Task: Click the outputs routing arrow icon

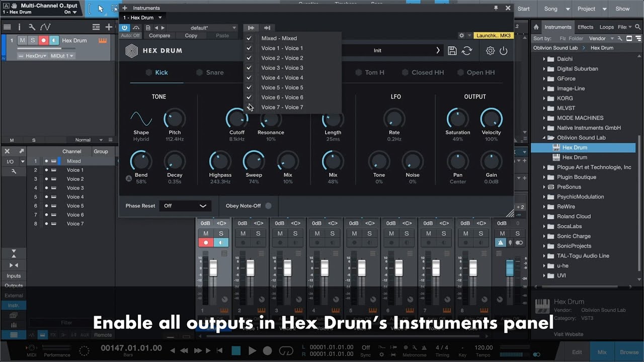Action: pos(251,28)
